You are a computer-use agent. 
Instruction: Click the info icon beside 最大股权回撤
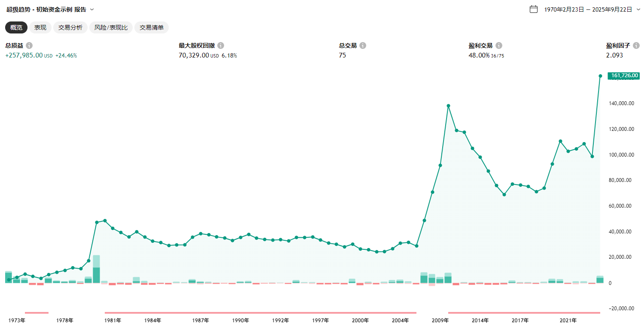pyautogui.click(x=221, y=45)
